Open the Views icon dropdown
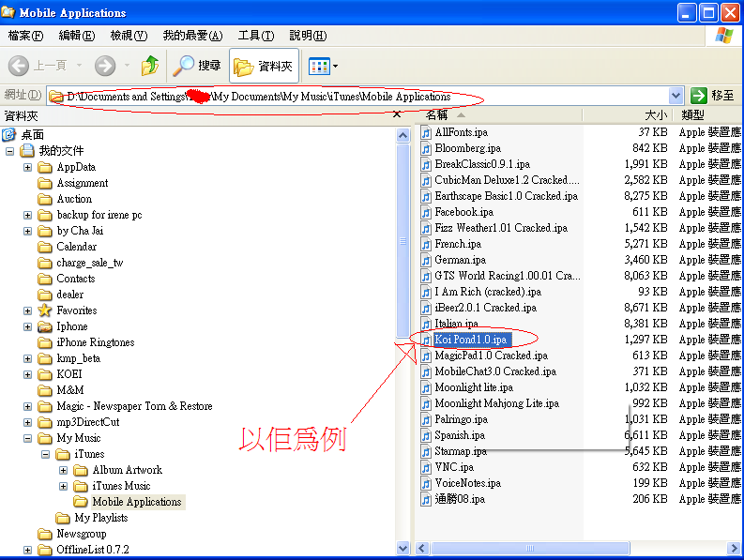This screenshot has height=560, width=744. point(324,66)
